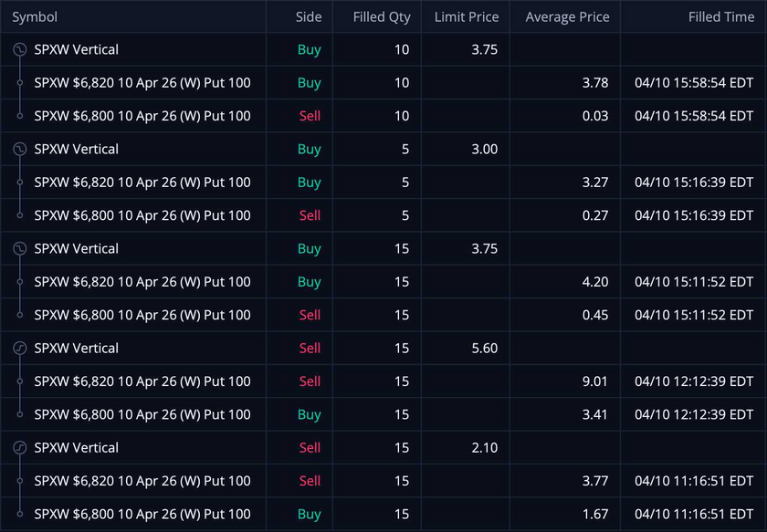Click the Limit Price column header
Screen dimensions: 767x532
(467, 17)
